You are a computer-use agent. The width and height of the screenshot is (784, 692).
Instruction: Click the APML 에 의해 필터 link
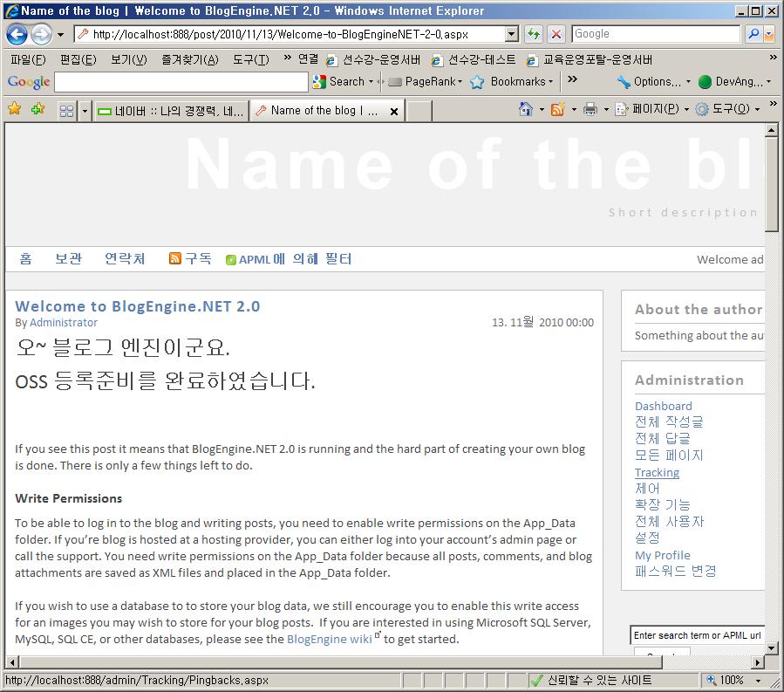click(295, 259)
